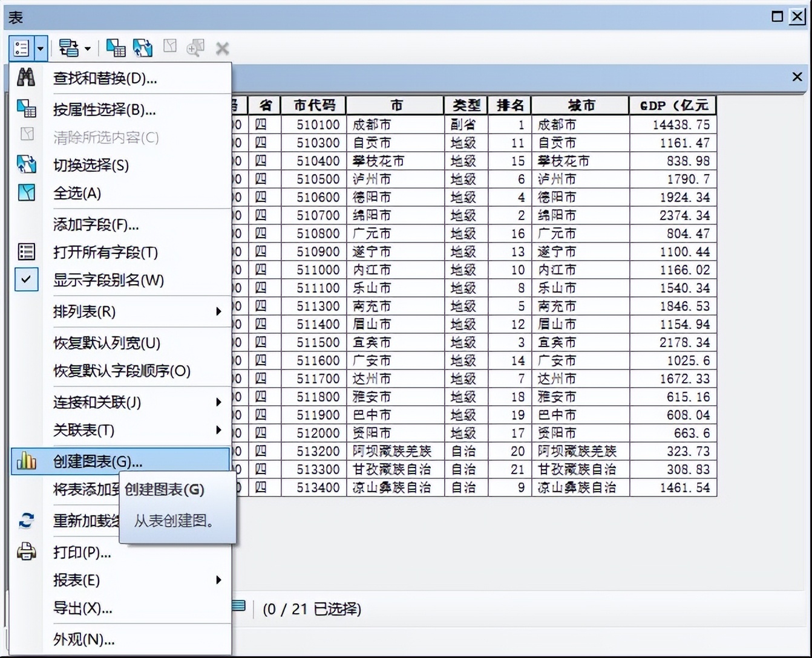Open the dropdown arrow next to Table Options
The width and height of the screenshot is (812, 658).
coord(40,48)
